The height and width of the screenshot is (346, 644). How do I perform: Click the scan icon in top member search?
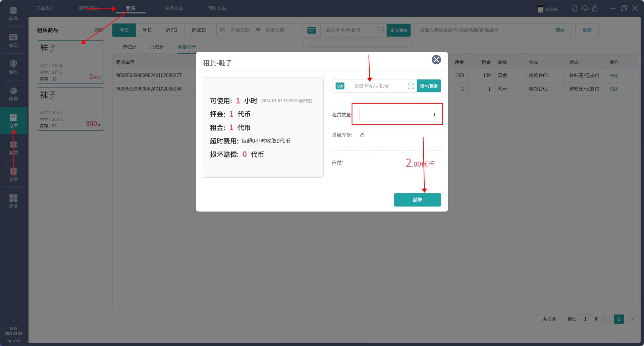click(381, 30)
